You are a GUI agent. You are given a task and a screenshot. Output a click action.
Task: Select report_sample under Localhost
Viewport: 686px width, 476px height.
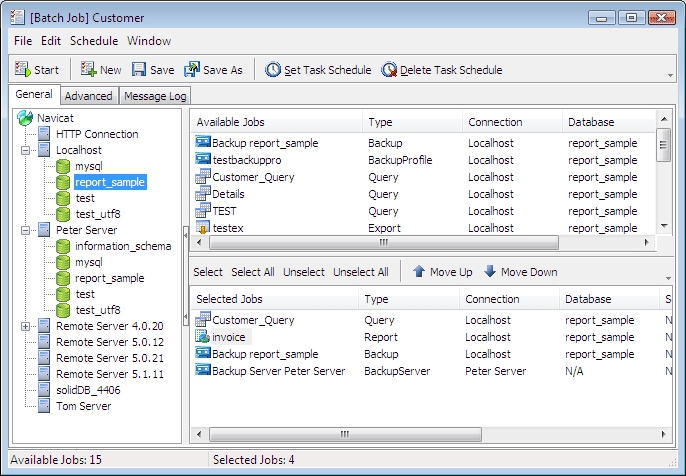(110, 182)
